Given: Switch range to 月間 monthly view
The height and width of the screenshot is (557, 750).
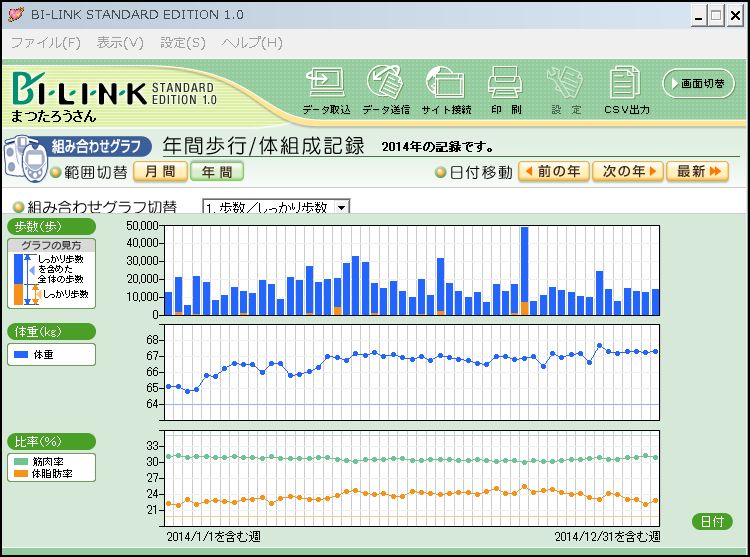Looking at the screenshot, I should click(160, 172).
